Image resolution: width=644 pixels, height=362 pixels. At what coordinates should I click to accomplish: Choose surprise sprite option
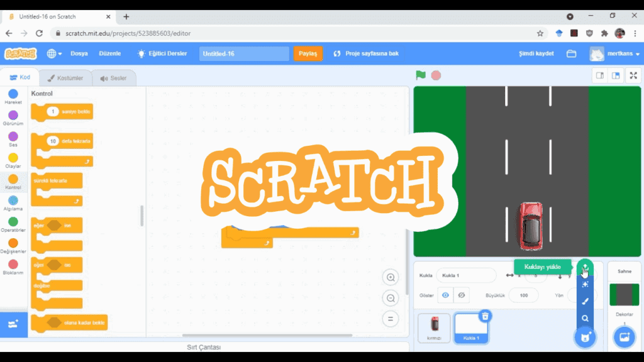tap(585, 285)
